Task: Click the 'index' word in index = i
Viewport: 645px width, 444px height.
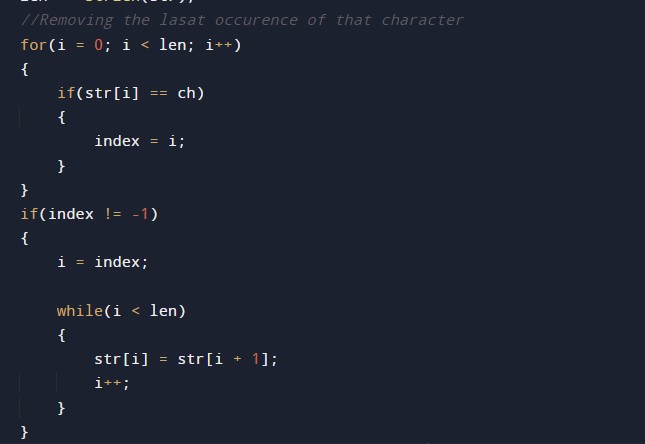Action: pyautogui.click(x=117, y=142)
